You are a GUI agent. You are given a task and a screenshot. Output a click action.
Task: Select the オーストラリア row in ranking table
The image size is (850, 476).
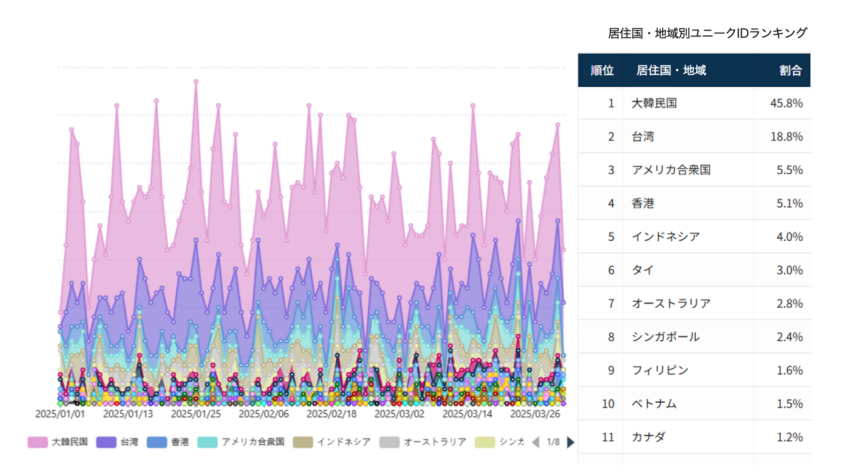(694, 304)
